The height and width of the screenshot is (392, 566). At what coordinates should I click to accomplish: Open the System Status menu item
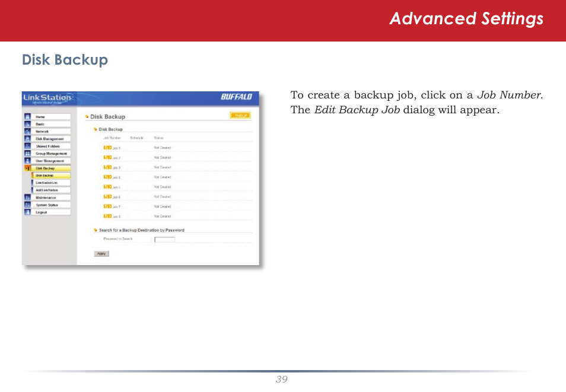51,205
